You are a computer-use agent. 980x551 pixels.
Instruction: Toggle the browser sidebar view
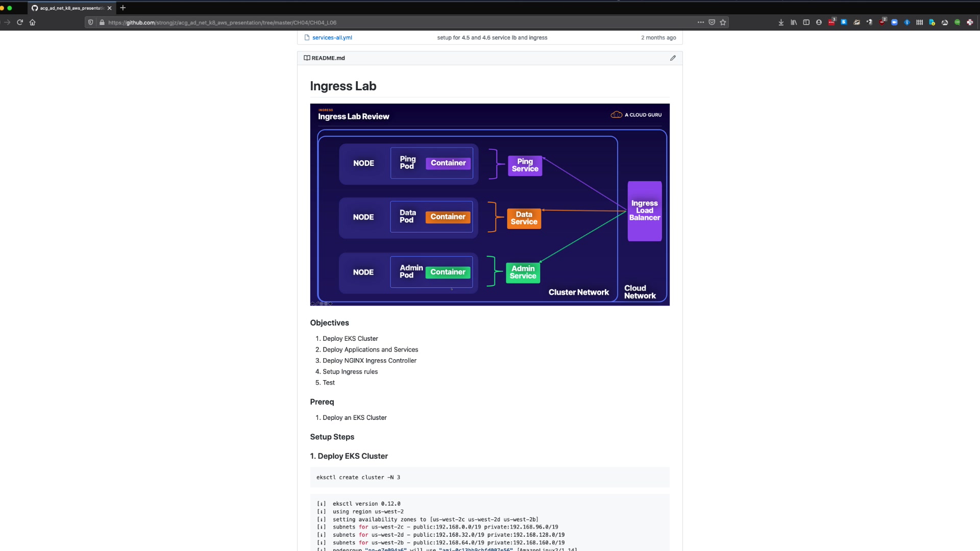[x=806, y=22]
